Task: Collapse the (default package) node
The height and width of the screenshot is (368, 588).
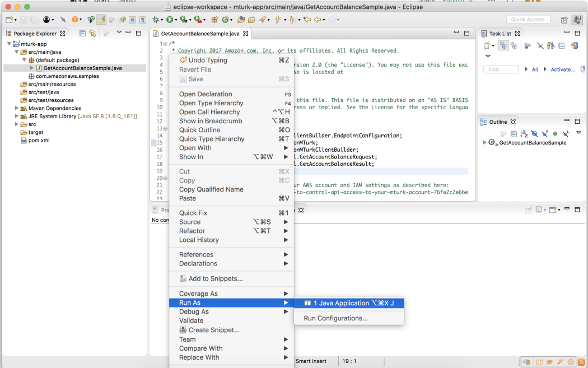Action: pyautogui.click(x=24, y=60)
